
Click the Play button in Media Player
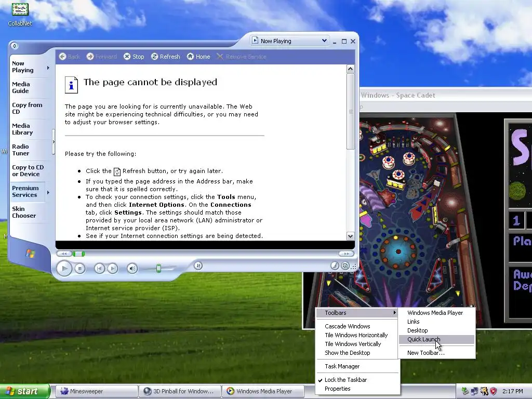(x=64, y=269)
